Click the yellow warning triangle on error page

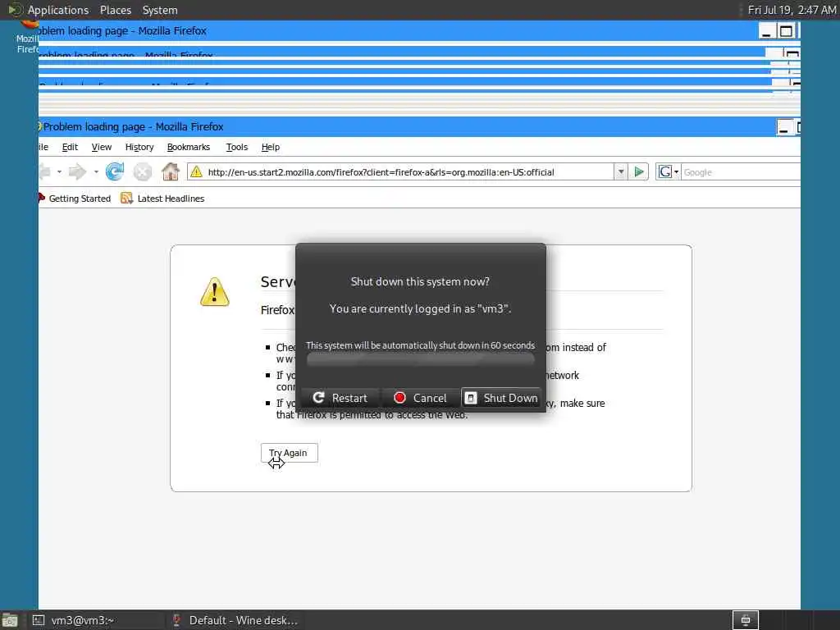click(x=215, y=292)
